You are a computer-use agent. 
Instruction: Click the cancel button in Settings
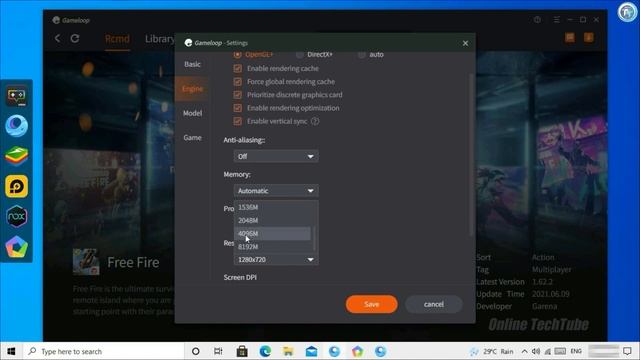click(433, 304)
